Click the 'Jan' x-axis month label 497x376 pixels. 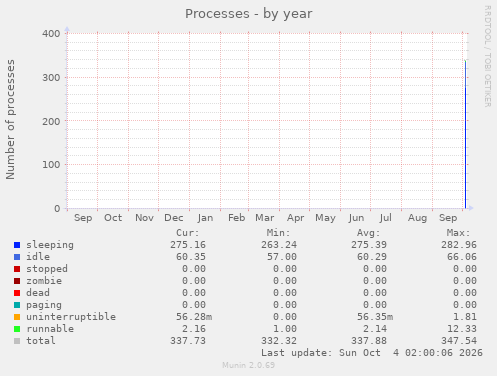coord(205,218)
